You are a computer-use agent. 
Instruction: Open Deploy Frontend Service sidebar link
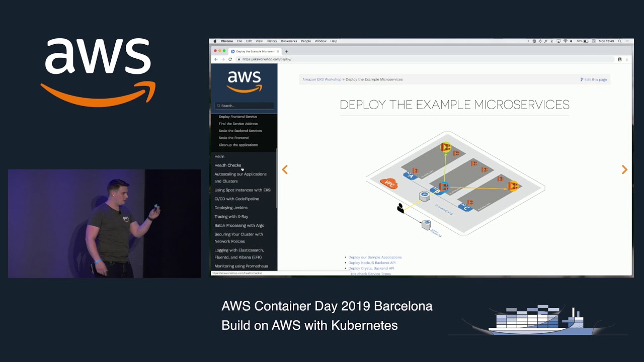tap(237, 117)
